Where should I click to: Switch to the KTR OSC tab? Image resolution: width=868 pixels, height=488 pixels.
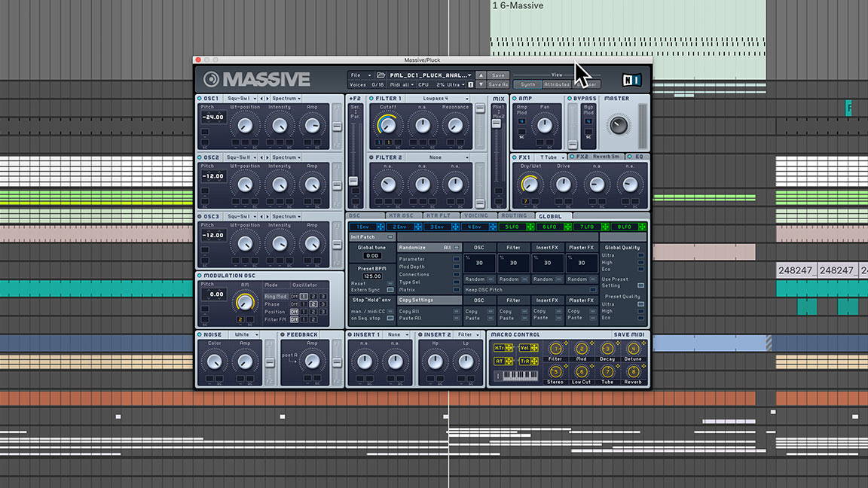[402, 216]
